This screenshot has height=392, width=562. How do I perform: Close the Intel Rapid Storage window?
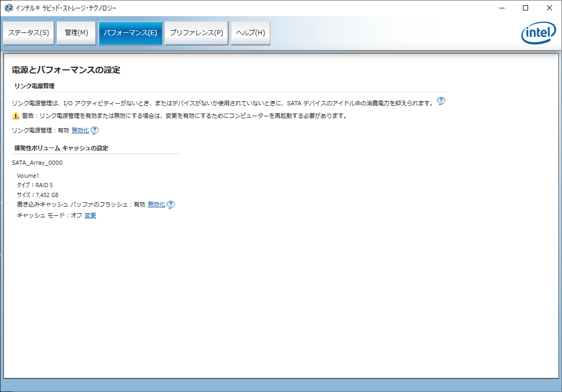(549, 8)
